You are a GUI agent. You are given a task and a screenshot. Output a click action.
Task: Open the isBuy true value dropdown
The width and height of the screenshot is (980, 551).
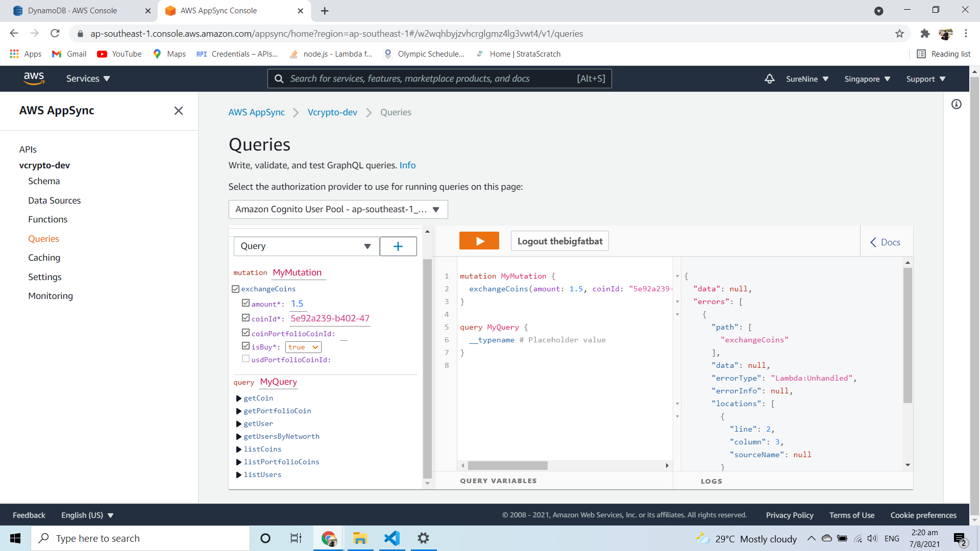tap(303, 347)
